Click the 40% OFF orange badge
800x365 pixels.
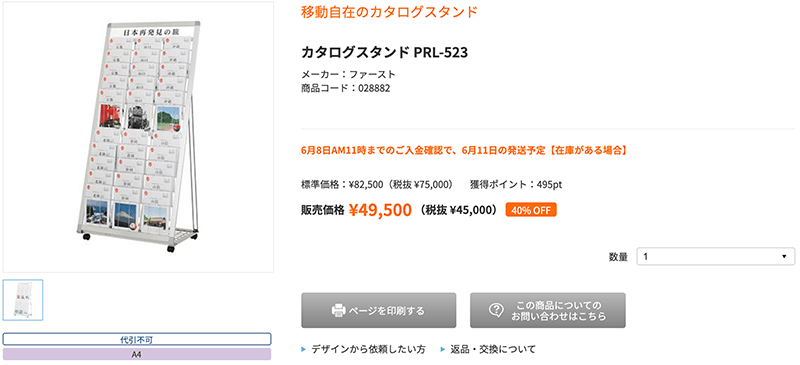tap(531, 210)
